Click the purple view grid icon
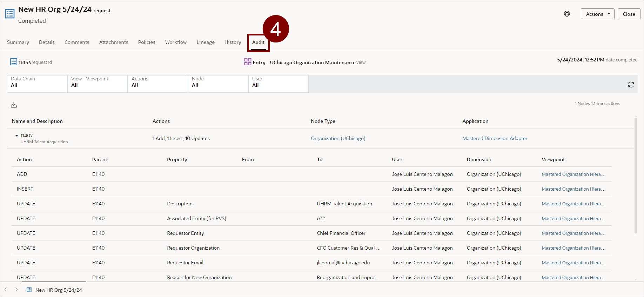 coord(248,62)
